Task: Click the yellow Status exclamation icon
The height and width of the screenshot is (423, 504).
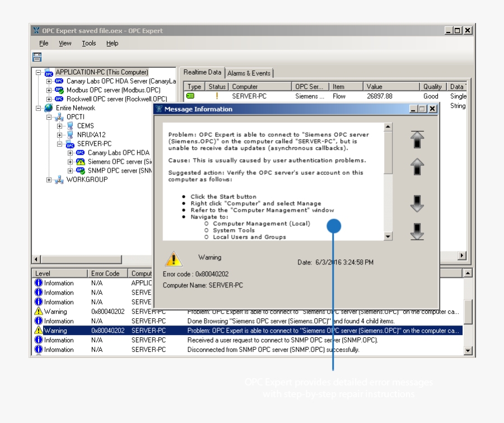Action: tap(217, 96)
